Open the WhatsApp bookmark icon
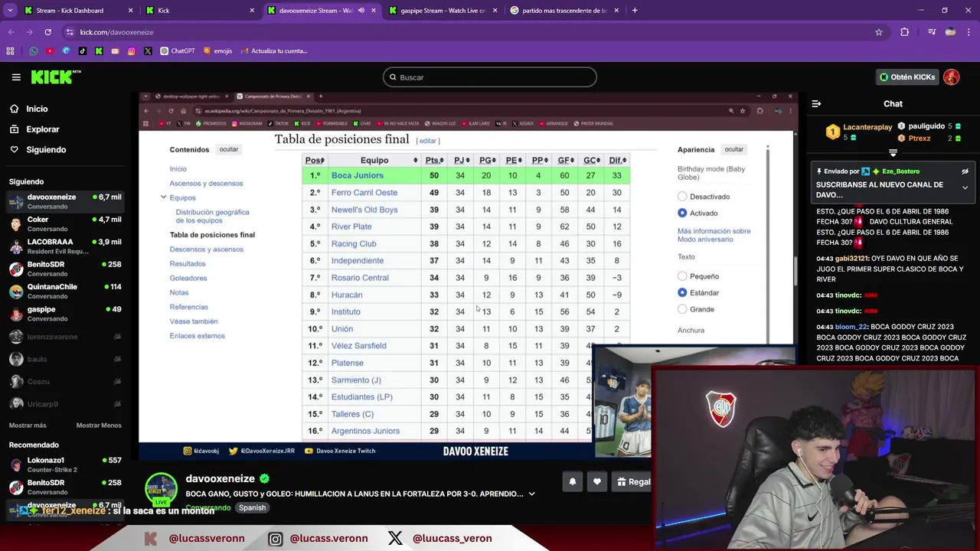This screenshot has height=551, width=980. click(x=33, y=51)
